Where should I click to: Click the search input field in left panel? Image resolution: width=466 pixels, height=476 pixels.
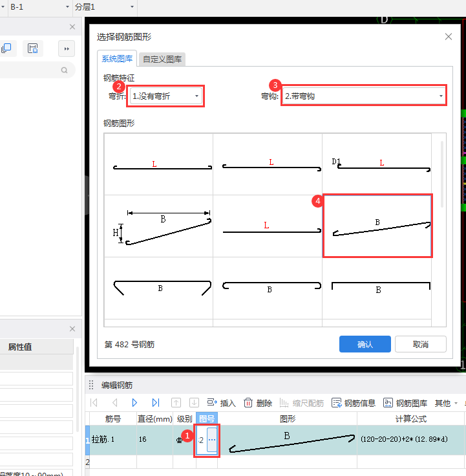click(30, 70)
